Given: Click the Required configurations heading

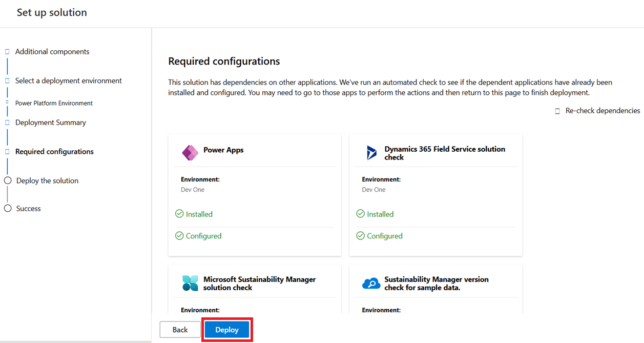Looking at the screenshot, I should 224,62.
